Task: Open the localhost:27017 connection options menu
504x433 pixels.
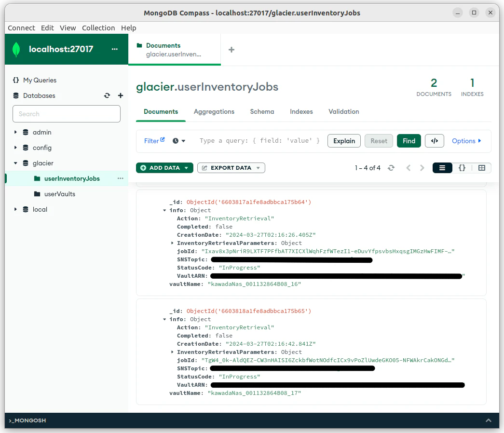Action: point(115,49)
